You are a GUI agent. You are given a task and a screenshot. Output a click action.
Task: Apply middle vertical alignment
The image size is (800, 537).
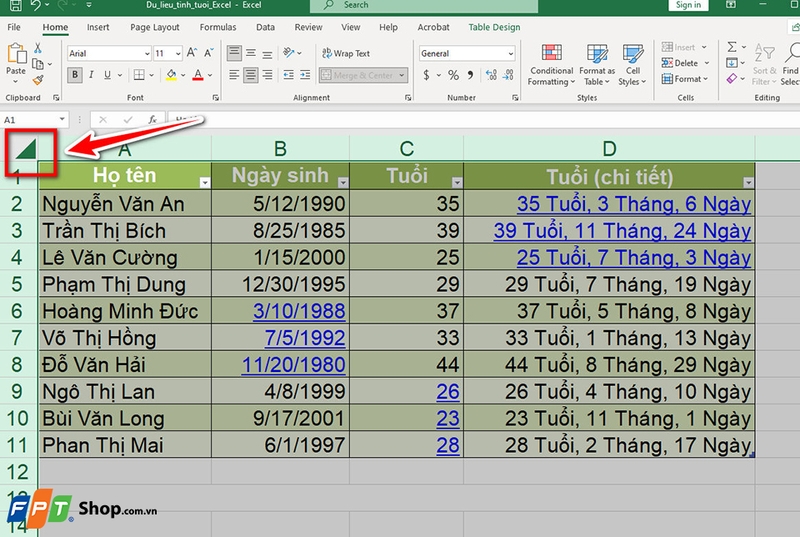pos(251,53)
